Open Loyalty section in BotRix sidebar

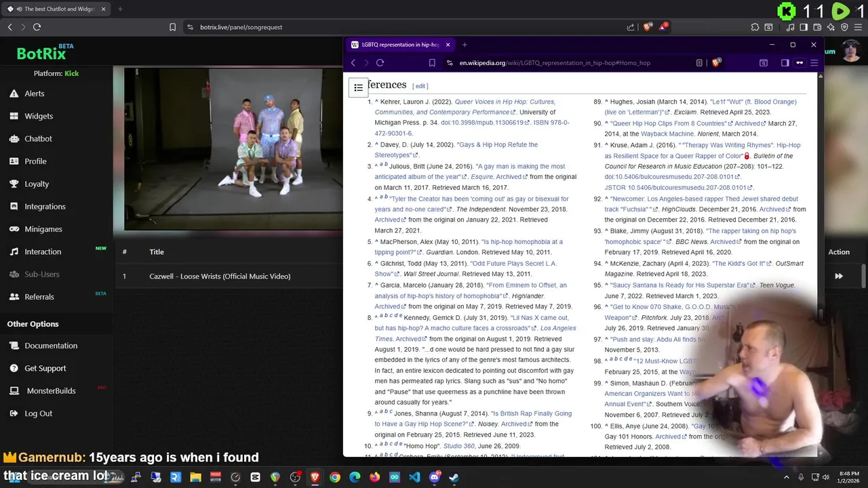37,184
